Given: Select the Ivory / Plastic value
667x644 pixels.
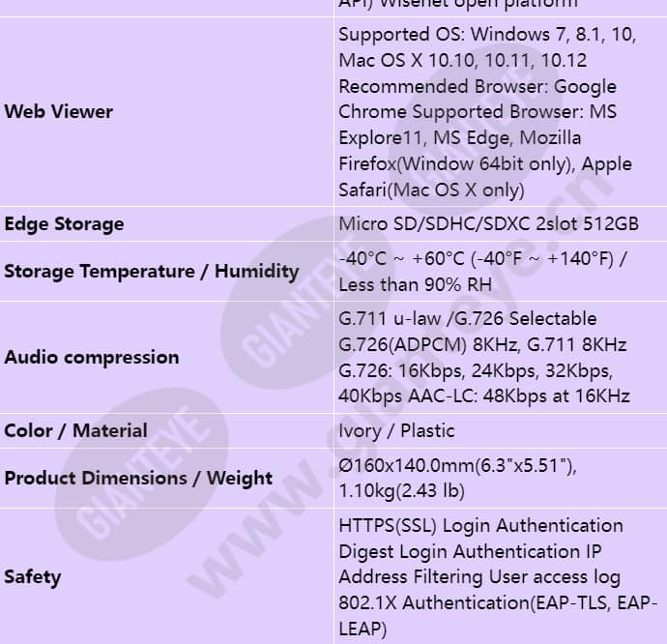Looking at the screenshot, I should click(396, 430).
